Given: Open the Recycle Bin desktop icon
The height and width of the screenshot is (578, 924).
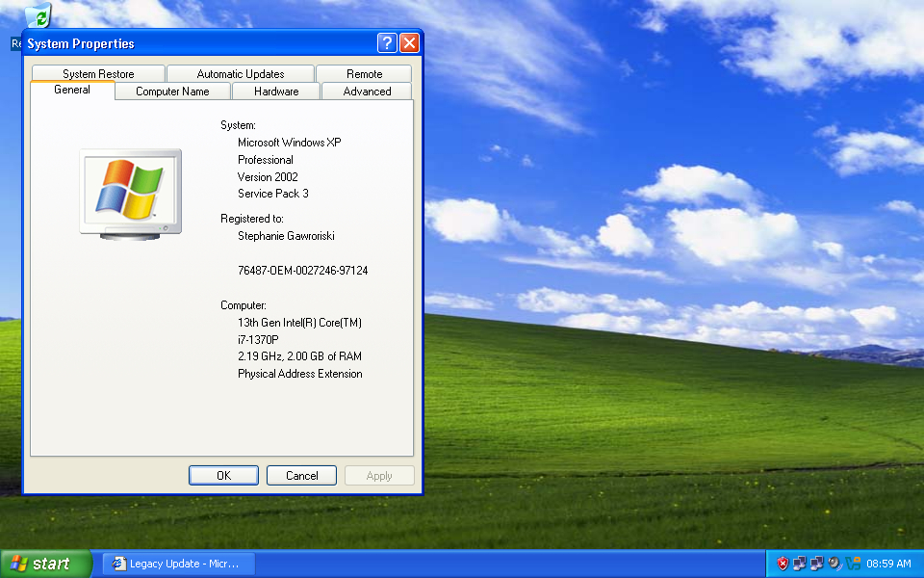Looking at the screenshot, I should (38, 16).
